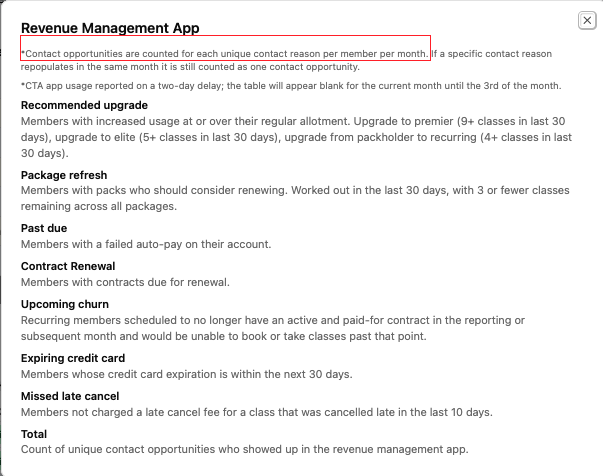
Task: Click 'Contact opportunities are counted' note
Action: click(287, 60)
